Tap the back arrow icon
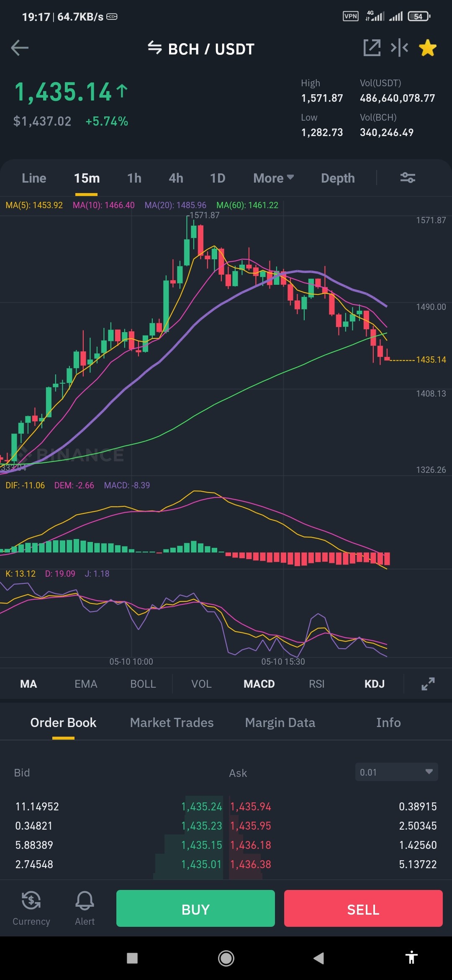 tap(20, 48)
